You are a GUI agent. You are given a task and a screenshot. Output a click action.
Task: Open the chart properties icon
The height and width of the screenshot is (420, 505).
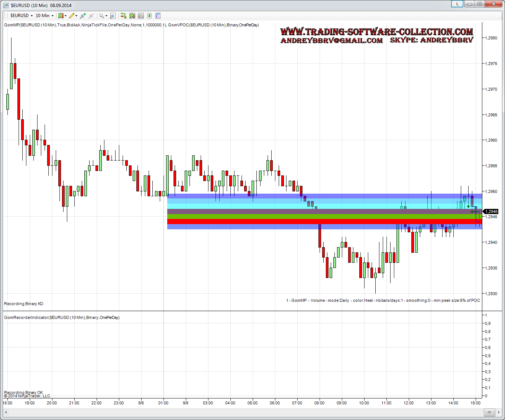coord(158,16)
